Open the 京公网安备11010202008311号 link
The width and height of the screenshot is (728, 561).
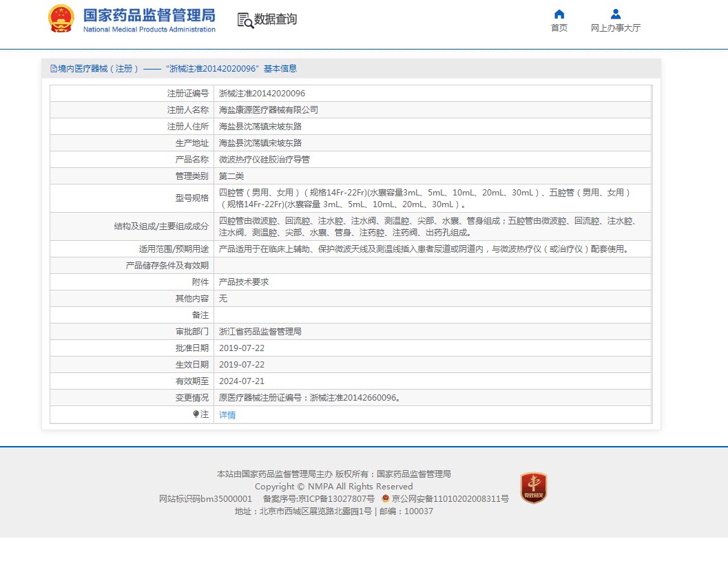(x=450, y=499)
